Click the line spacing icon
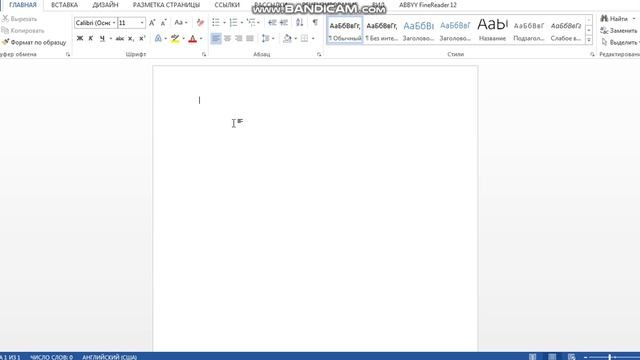Viewport: 640px width, 360px height. pyautogui.click(x=266, y=38)
